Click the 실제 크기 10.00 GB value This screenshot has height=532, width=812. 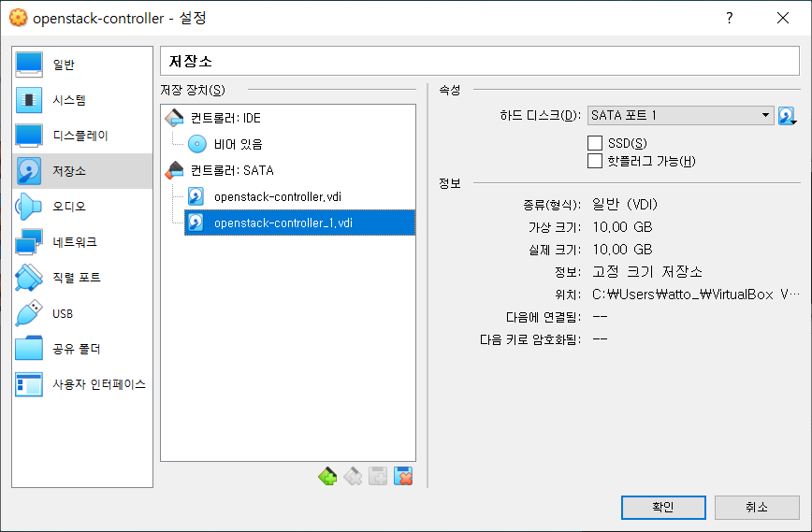coord(622,250)
